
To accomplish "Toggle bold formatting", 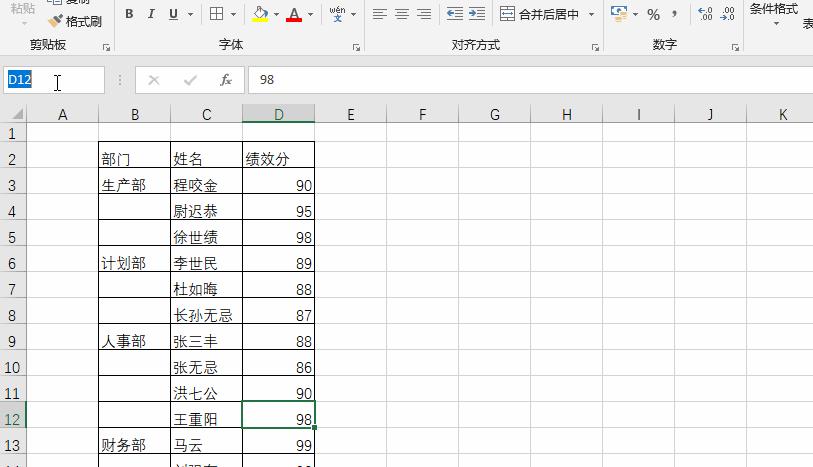I will 129,14.
